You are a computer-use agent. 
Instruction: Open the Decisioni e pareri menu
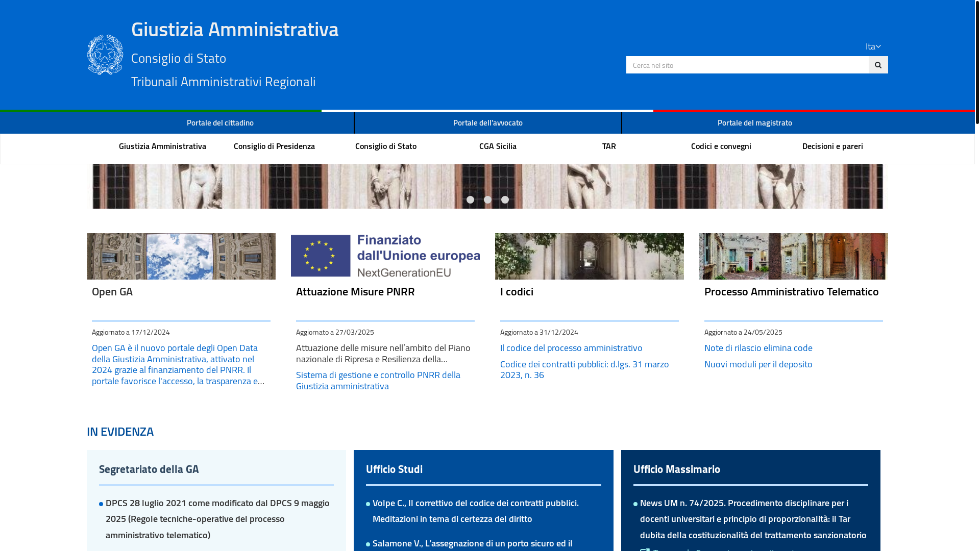[x=832, y=146]
